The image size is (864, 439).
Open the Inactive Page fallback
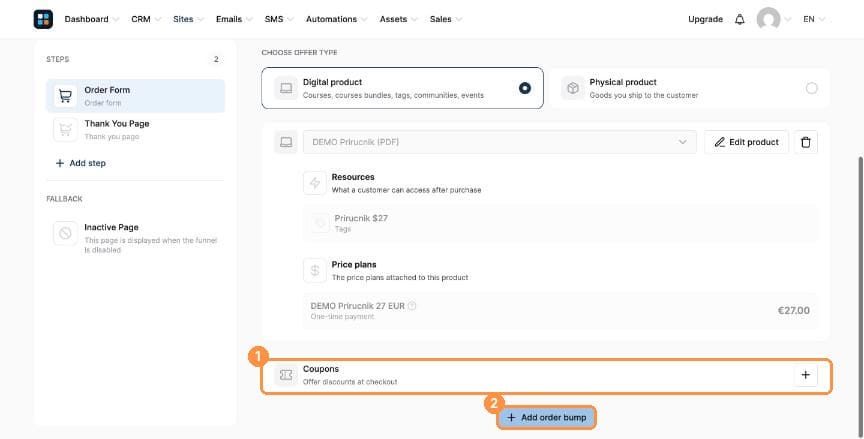(x=136, y=238)
